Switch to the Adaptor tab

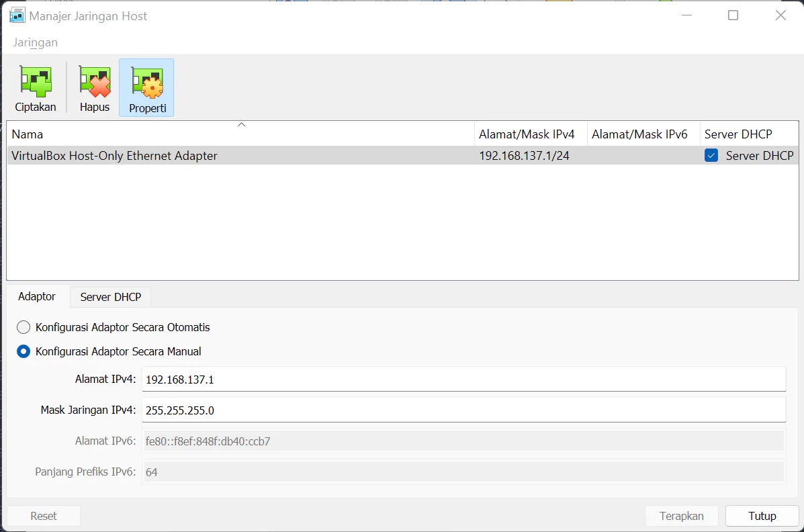click(x=37, y=296)
